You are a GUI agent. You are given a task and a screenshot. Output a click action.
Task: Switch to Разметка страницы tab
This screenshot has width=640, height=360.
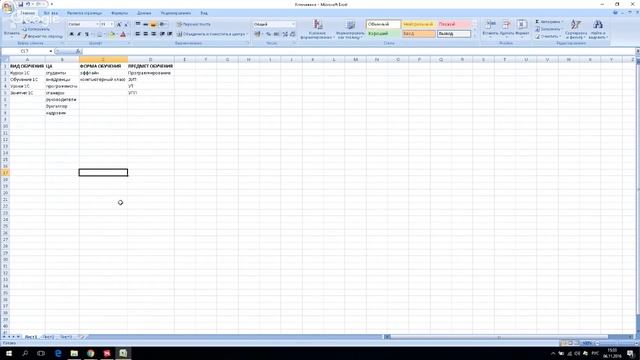84,13
